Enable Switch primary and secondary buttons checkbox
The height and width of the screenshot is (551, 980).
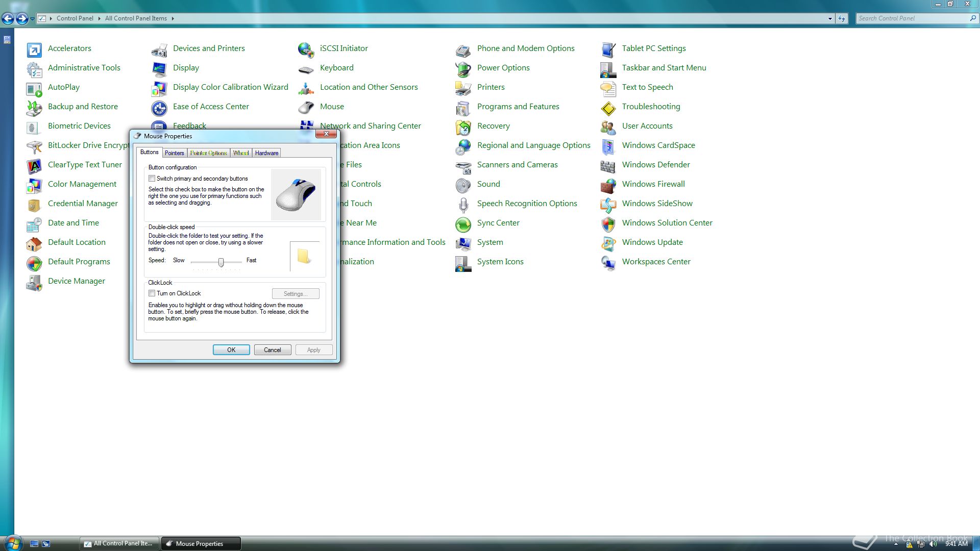[152, 179]
